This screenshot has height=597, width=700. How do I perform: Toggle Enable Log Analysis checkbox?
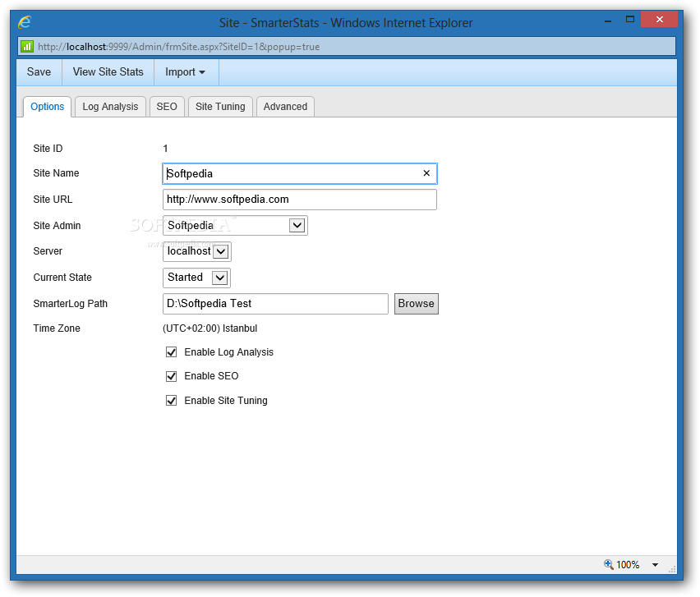point(172,352)
